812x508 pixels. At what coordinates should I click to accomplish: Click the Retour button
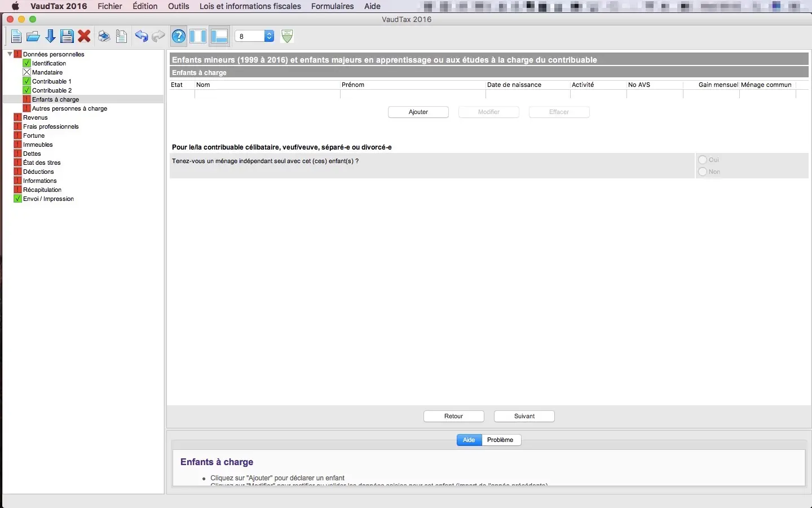(454, 416)
